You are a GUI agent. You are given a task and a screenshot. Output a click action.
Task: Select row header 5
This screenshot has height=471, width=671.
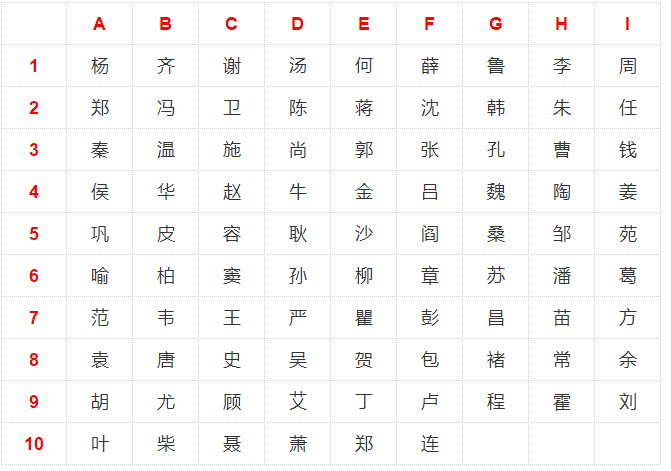[x=34, y=234]
